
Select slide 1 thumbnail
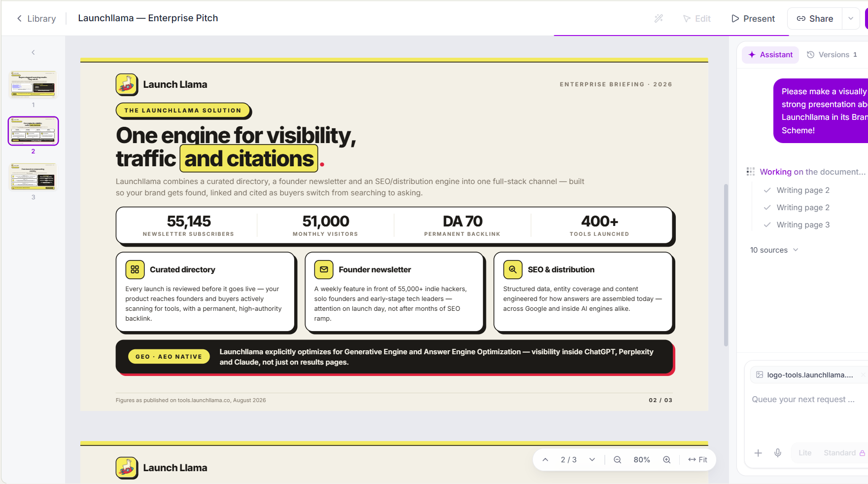33,84
